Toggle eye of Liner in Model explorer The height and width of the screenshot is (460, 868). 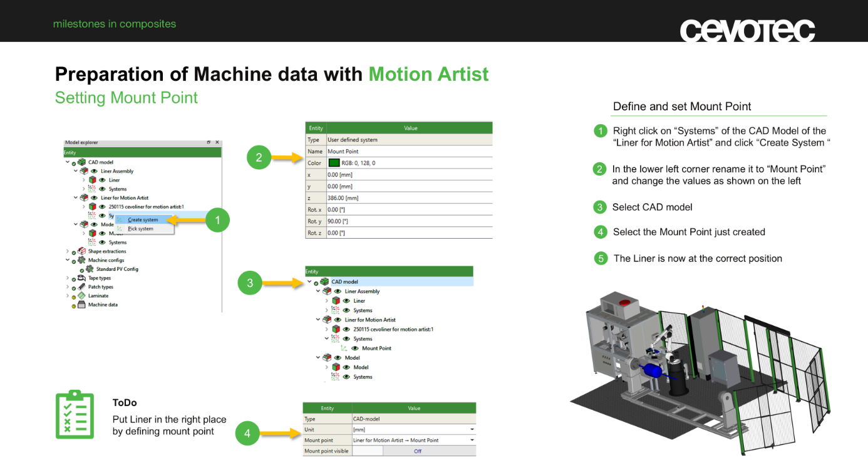(x=102, y=180)
